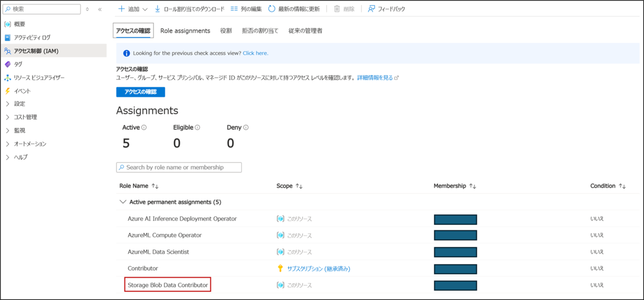The image size is (644, 300).
Task: Click ロール割り当てのダウンロード download icon
Action: tap(158, 9)
